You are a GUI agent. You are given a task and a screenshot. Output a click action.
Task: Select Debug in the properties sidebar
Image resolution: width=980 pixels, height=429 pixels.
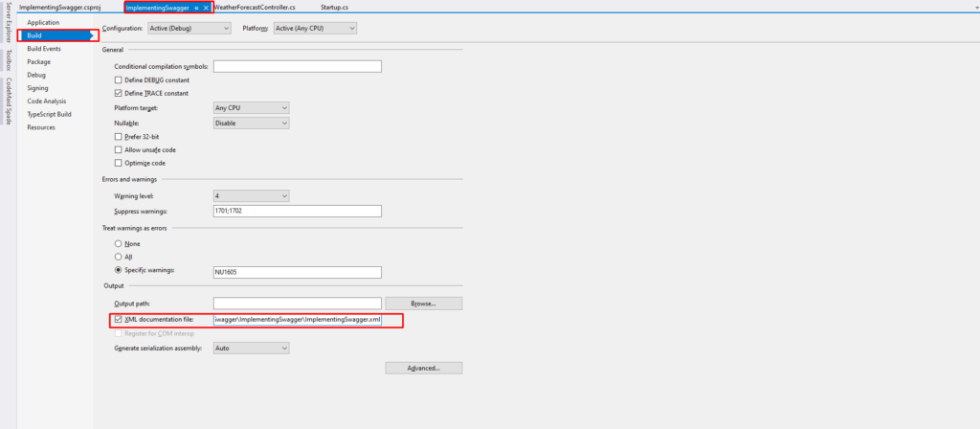point(36,75)
